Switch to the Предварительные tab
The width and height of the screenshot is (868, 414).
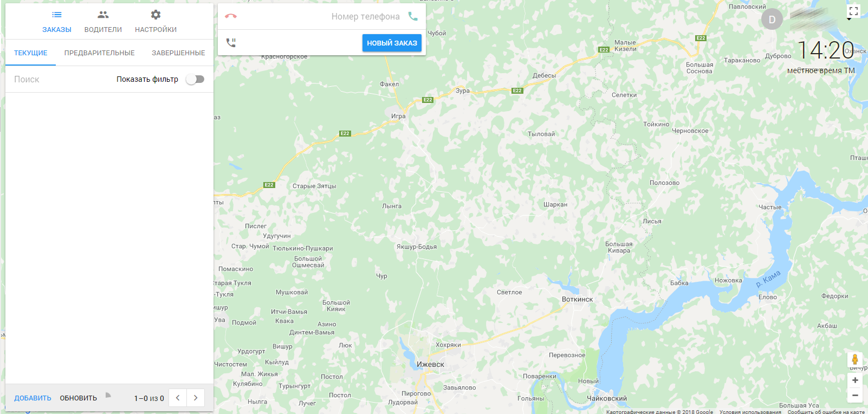[x=100, y=53]
